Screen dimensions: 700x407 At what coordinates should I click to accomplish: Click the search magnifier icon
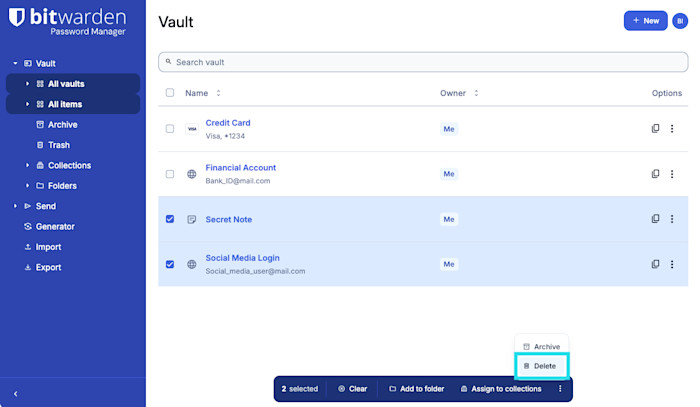tap(168, 62)
